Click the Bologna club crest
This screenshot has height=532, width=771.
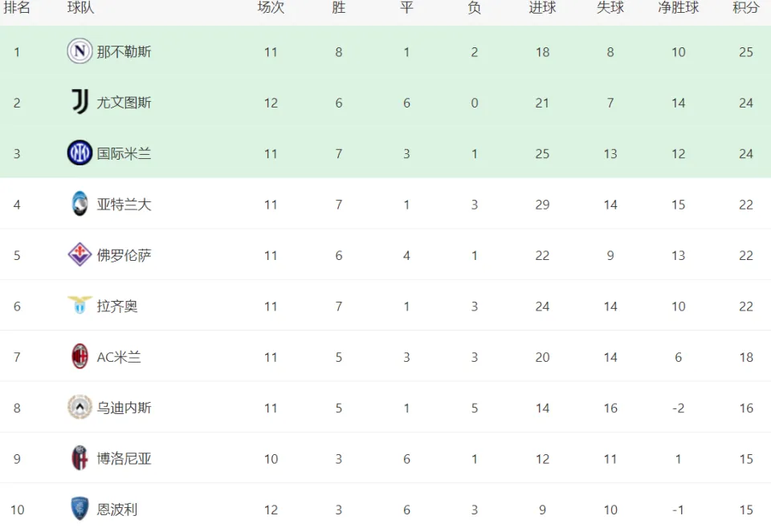click(x=80, y=458)
